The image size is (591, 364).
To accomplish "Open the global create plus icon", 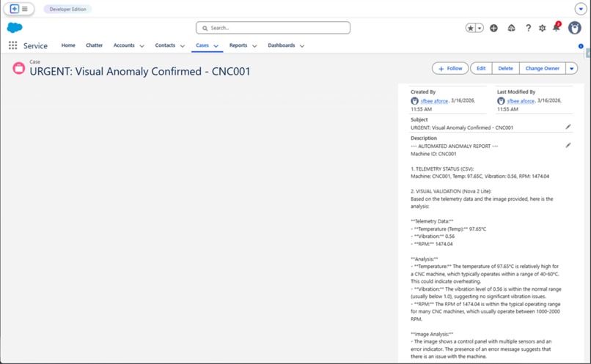I will 493,28.
